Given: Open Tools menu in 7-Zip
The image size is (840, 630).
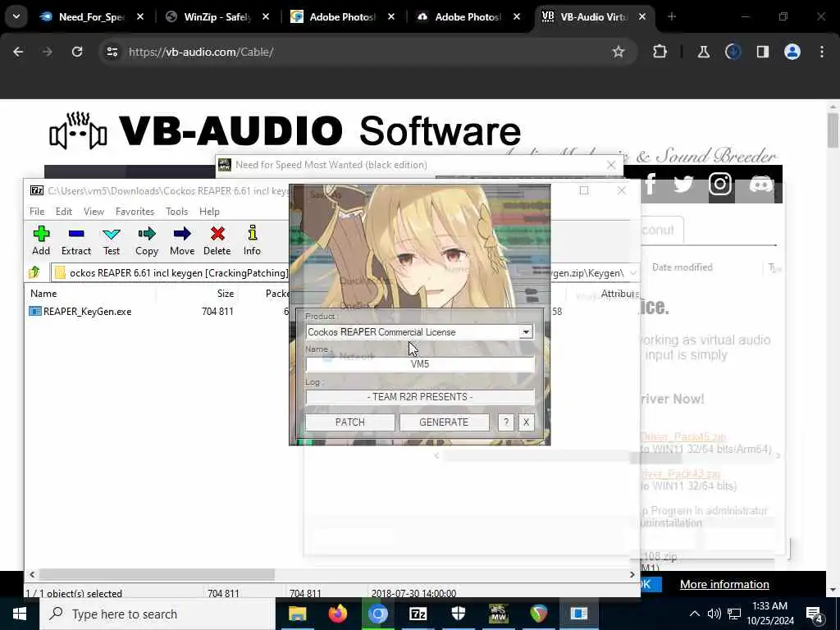Looking at the screenshot, I should tap(177, 212).
